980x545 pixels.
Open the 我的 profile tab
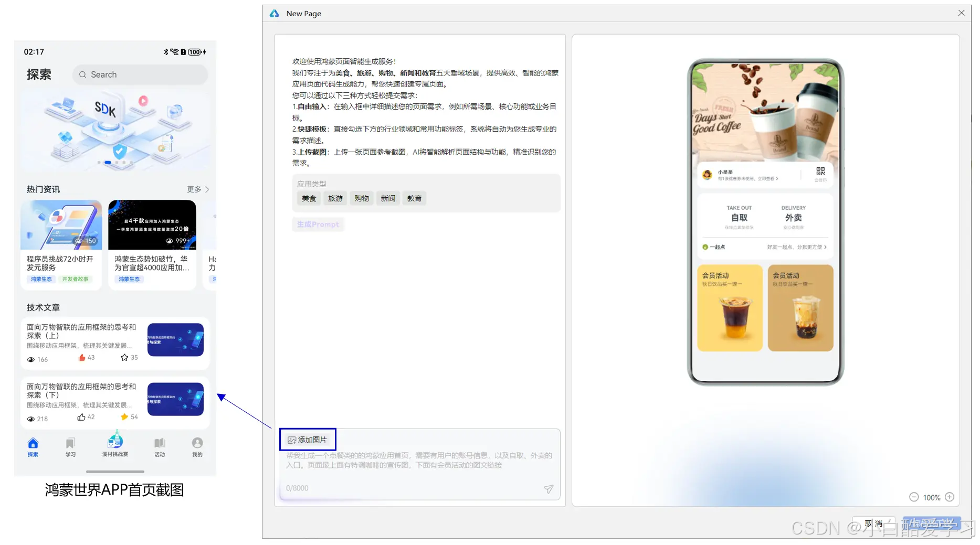pyautogui.click(x=197, y=447)
